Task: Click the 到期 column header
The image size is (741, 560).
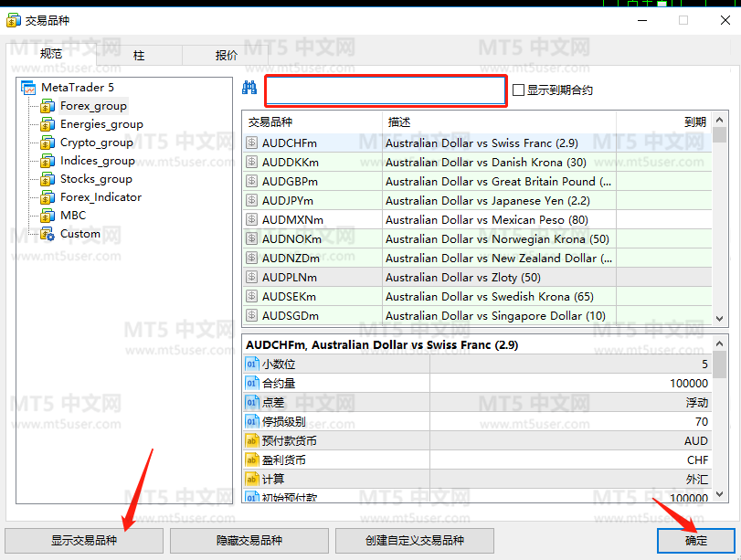Action: (x=664, y=122)
